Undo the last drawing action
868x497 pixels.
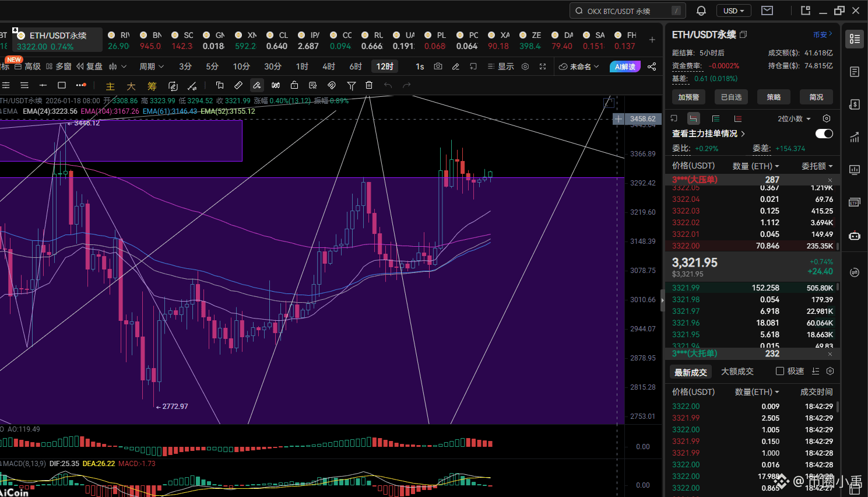(x=388, y=85)
